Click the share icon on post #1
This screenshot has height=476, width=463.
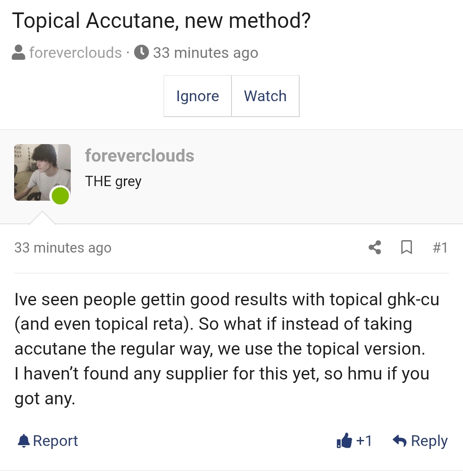pos(375,247)
